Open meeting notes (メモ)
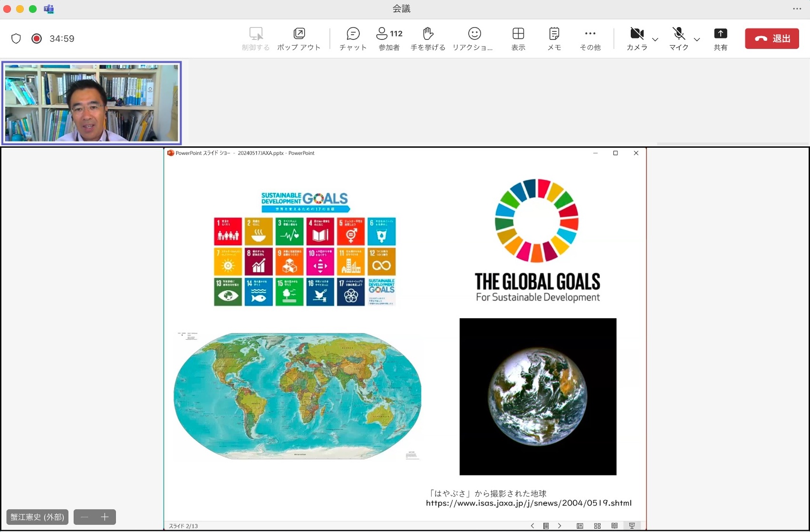The image size is (810, 532). (554, 38)
